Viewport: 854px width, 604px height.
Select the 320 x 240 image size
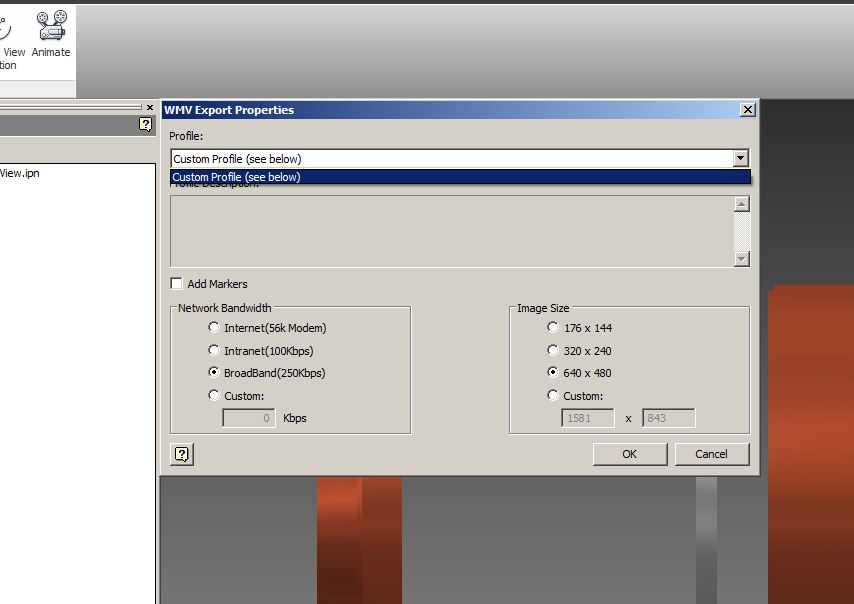552,350
